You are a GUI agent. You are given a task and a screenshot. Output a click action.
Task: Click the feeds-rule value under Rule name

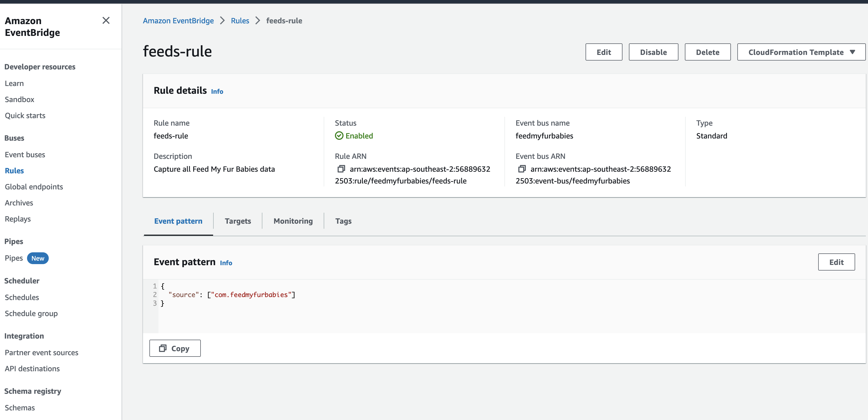171,136
